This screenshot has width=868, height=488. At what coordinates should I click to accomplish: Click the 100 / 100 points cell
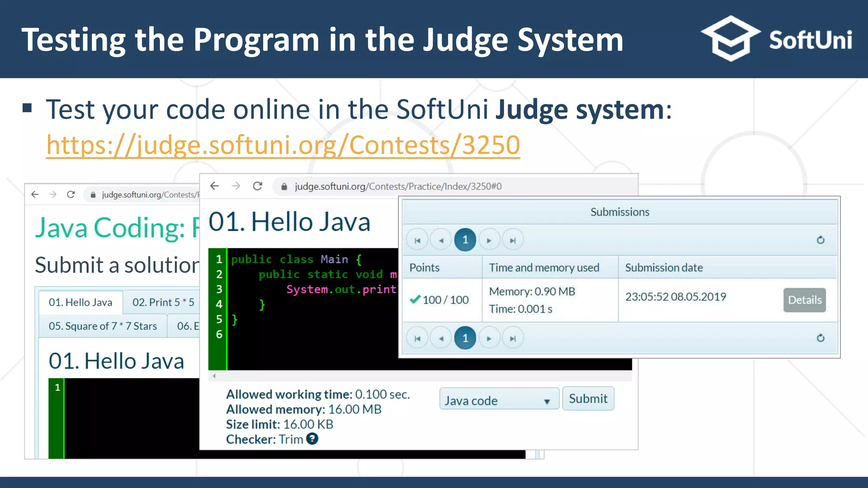pyautogui.click(x=442, y=300)
